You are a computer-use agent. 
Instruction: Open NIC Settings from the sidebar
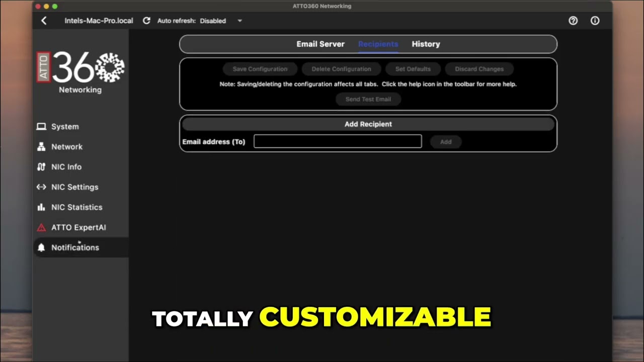[81, 187]
